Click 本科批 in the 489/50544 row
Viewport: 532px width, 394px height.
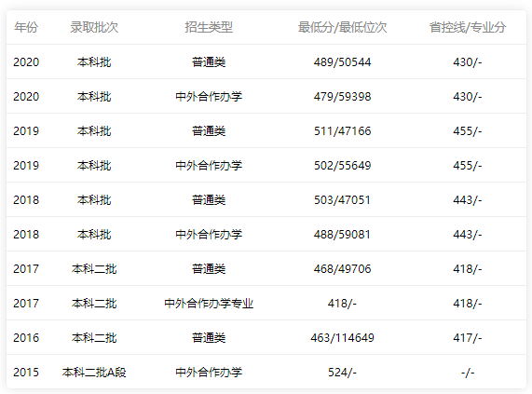(x=94, y=62)
